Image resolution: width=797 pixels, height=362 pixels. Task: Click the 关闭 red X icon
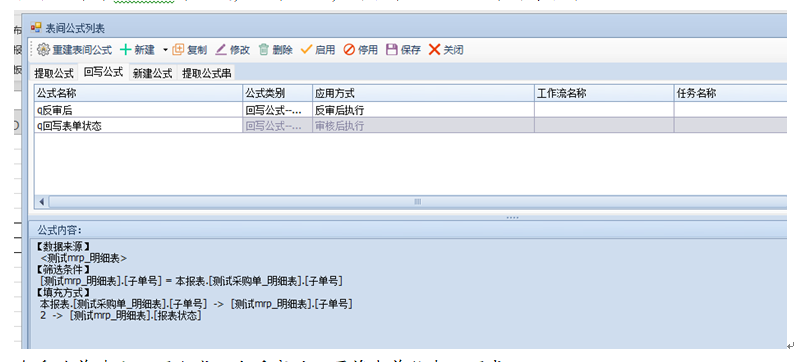coord(434,50)
